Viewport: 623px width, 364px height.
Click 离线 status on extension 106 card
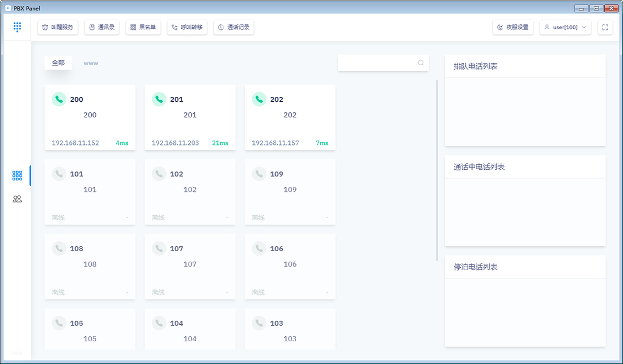pos(258,293)
